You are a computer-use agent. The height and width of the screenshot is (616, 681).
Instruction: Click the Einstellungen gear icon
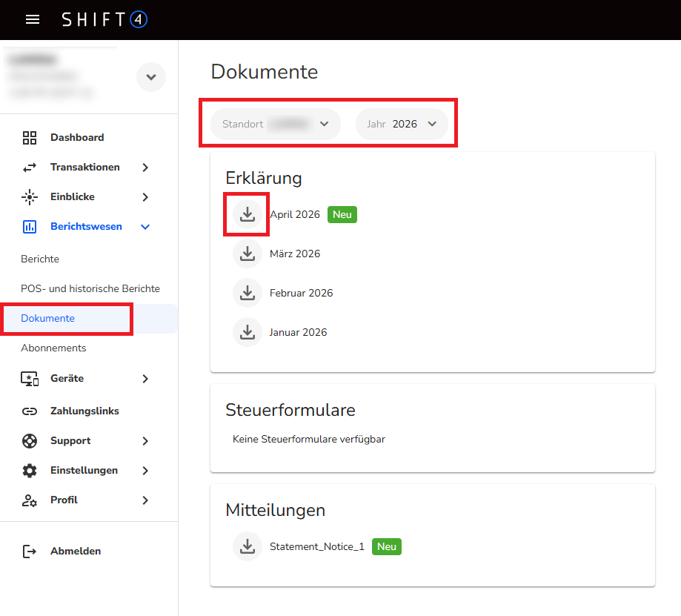click(30, 471)
